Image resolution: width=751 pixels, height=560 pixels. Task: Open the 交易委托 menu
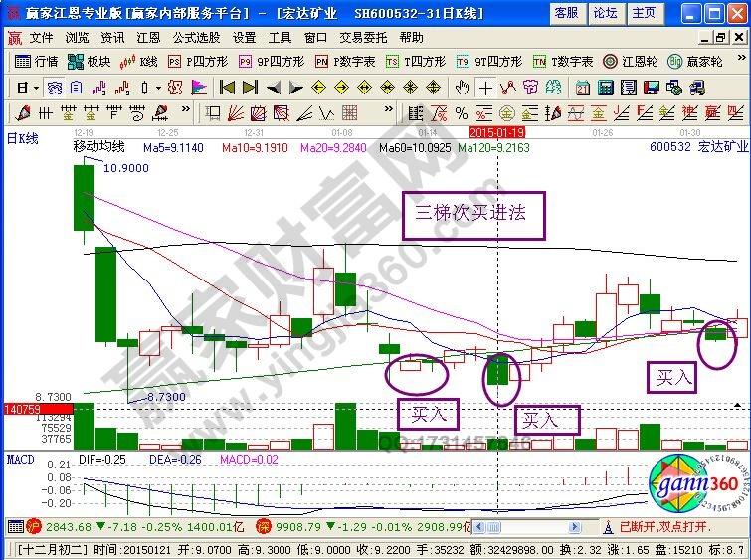363,37
